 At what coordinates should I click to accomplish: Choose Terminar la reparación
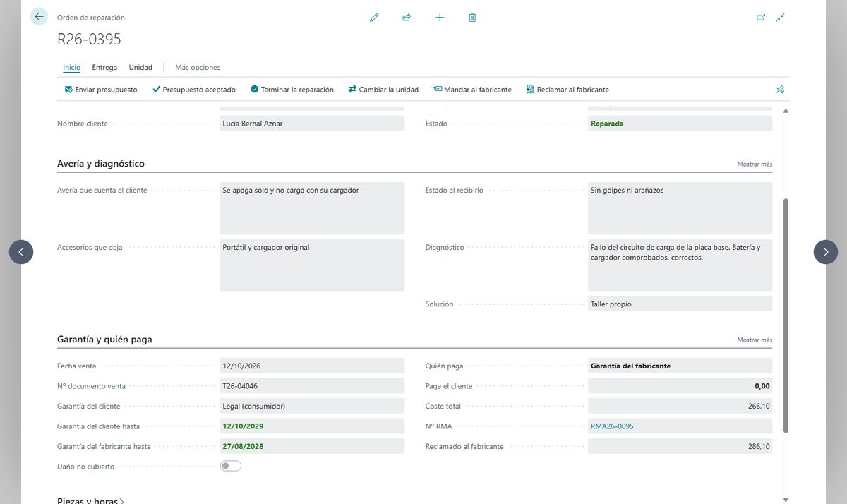click(292, 90)
